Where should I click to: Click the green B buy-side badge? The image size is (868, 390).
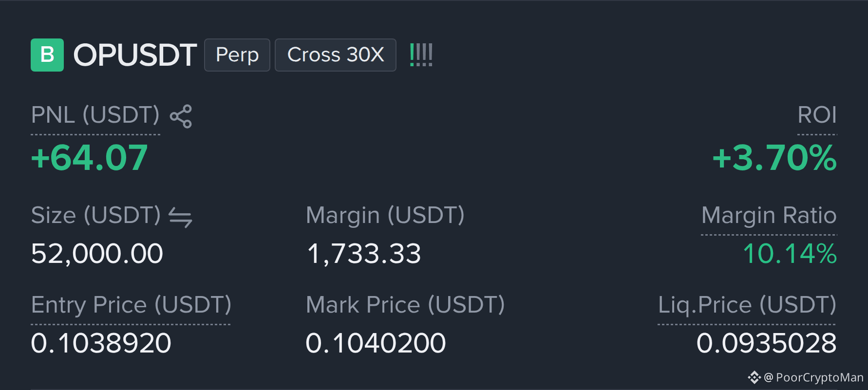tap(47, 55)
